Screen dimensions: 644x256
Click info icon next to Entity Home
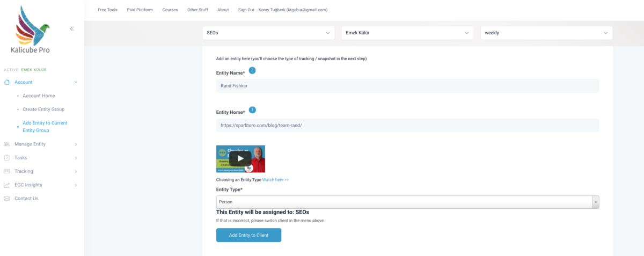252,110
